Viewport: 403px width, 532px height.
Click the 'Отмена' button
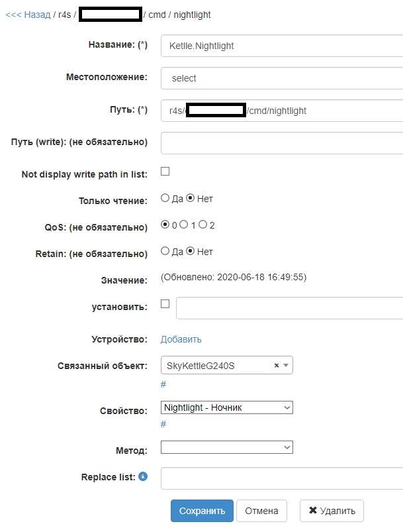pyautogui.click(x=261, y=511)
